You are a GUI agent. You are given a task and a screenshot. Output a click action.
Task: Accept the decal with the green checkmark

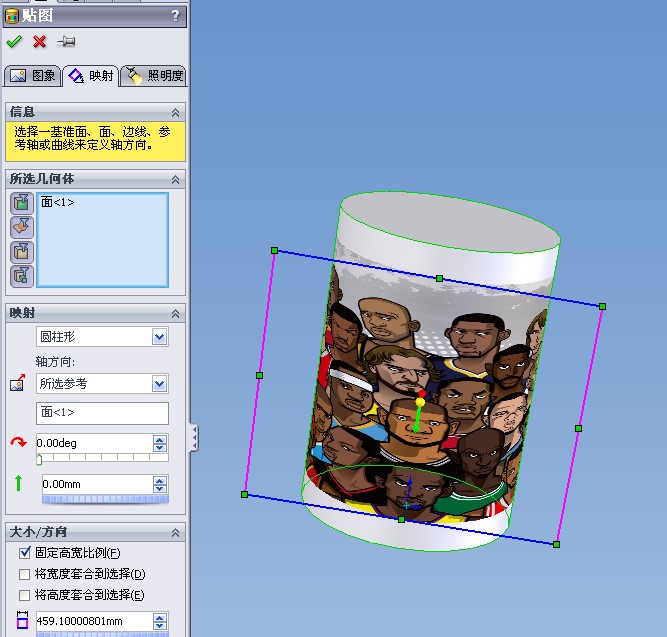[14, 41]
